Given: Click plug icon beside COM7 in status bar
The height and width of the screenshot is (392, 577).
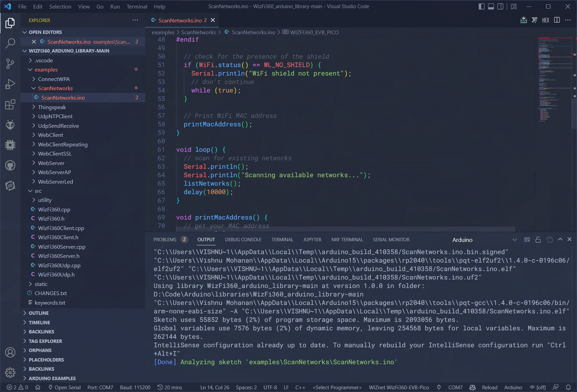Looking at the screenshot, I should (439, 387).
